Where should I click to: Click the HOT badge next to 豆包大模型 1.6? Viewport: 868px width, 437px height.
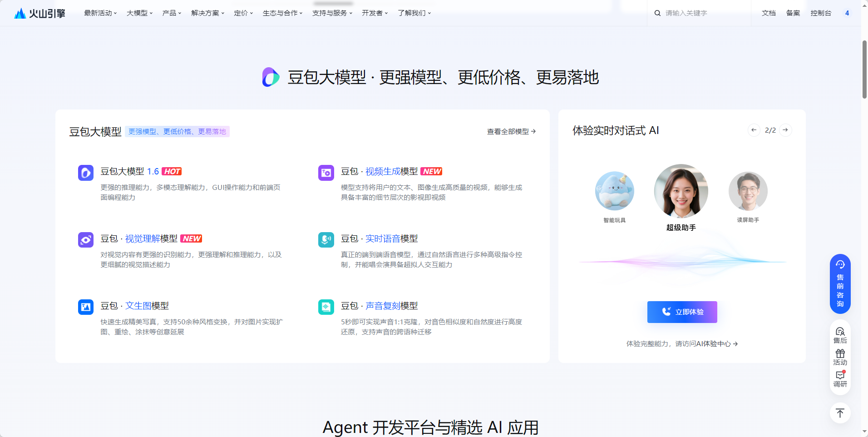point(172,171)
